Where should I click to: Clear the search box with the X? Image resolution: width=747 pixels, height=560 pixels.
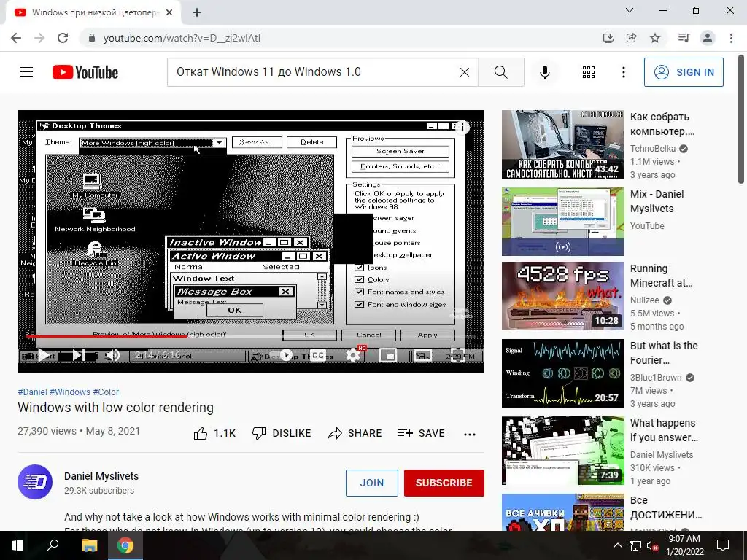[x=465, y=72]
